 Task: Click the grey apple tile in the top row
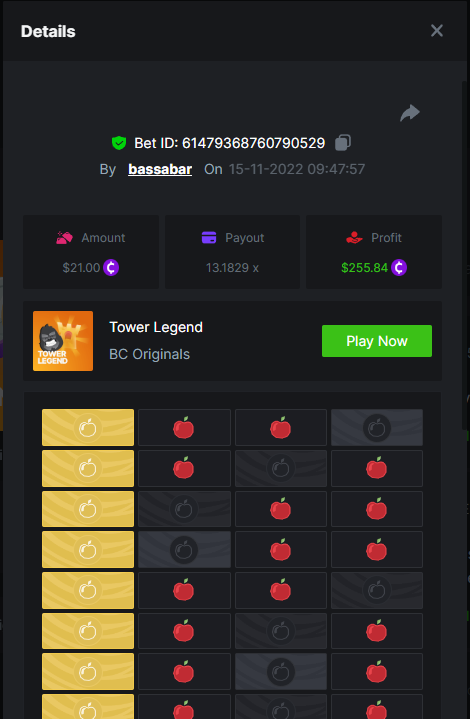tap(377, 427)
